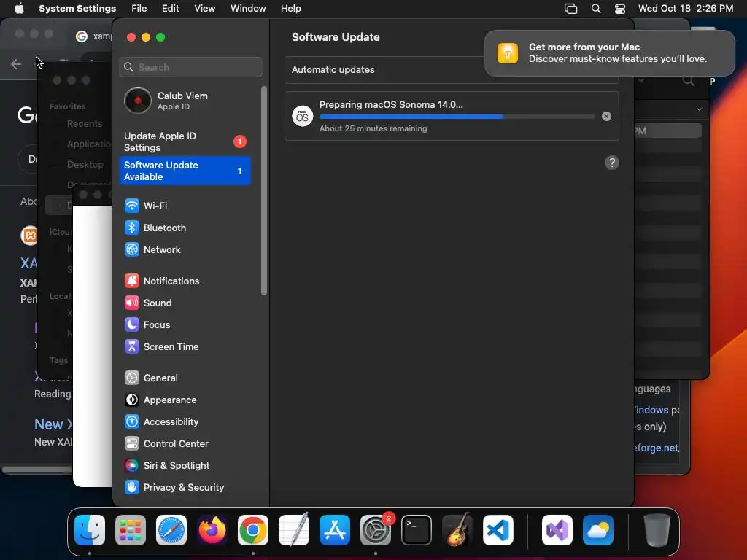
Task: Open Visual Studio Code from the Dock
Action: coord(498,530)
